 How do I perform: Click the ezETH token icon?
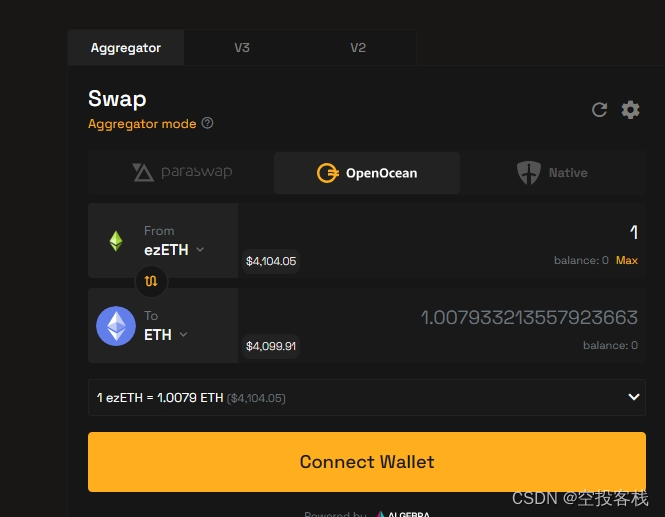(x=116, y=241)
